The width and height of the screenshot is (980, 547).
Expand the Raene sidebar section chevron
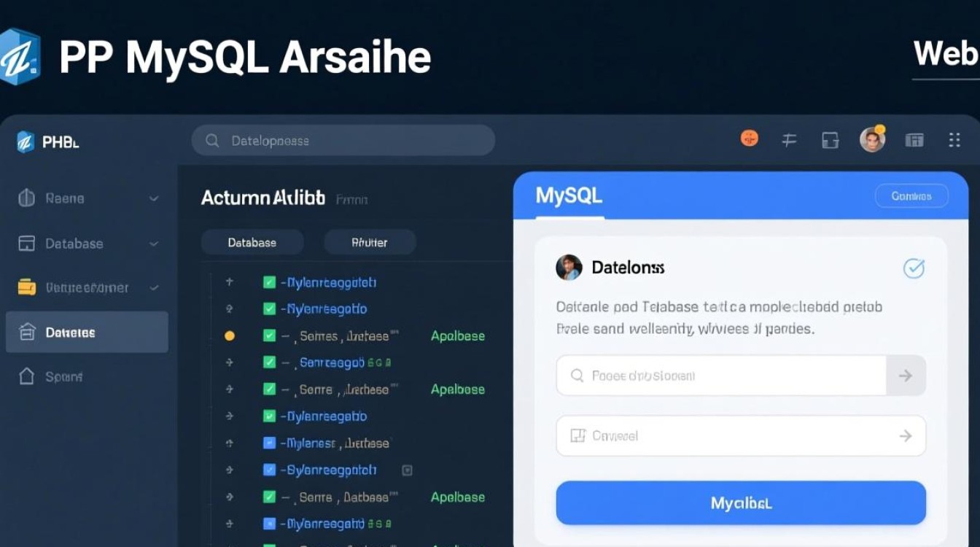click(x=153, y=198)
